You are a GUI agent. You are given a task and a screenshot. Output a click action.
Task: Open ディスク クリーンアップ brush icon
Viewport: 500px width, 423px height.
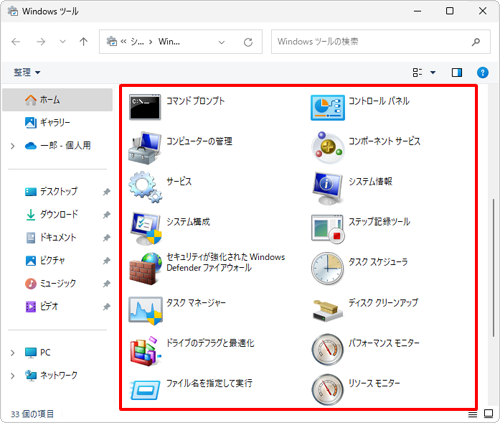click(328, 310)
